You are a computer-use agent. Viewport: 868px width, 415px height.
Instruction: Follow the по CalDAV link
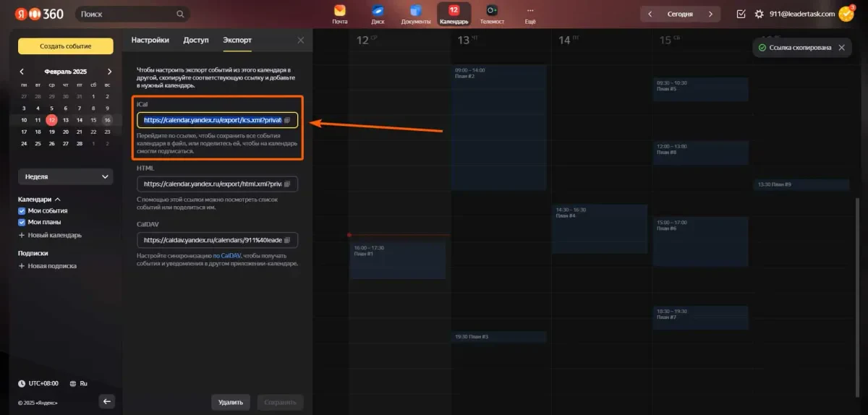coord(226,256)
